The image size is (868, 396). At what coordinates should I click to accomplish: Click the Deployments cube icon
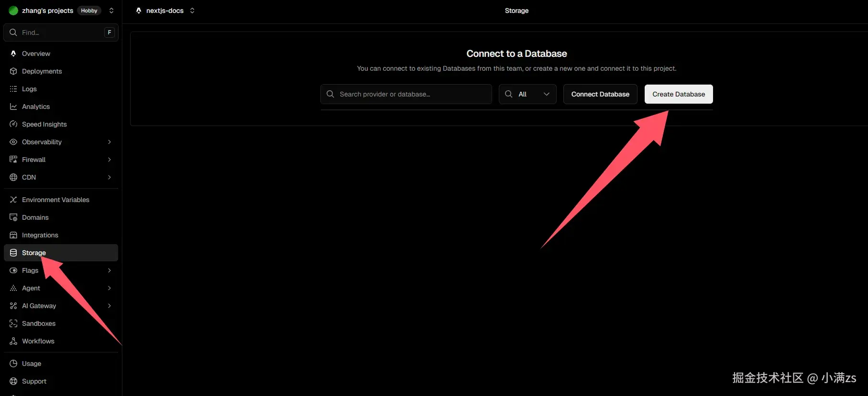(x=13, y=71)
